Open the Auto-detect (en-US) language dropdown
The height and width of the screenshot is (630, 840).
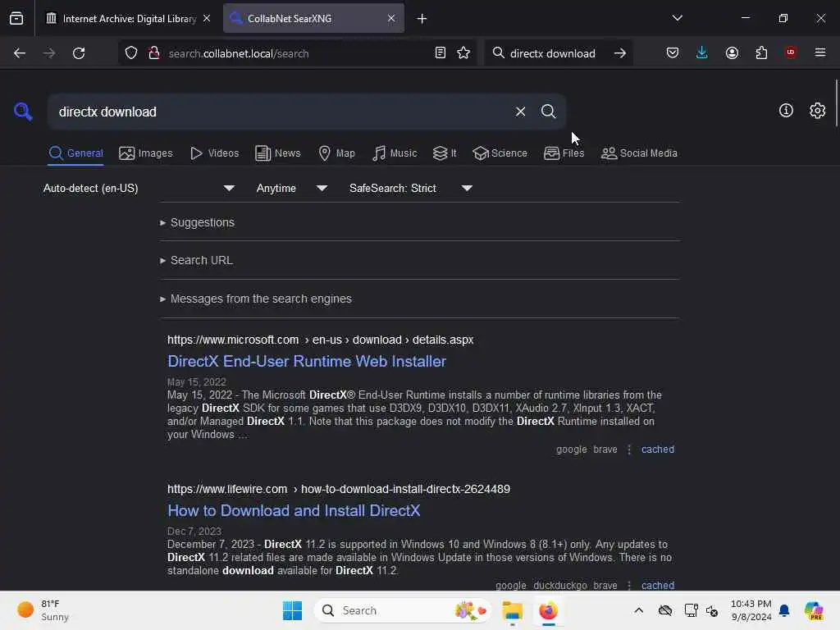click(x=139, y=188)
